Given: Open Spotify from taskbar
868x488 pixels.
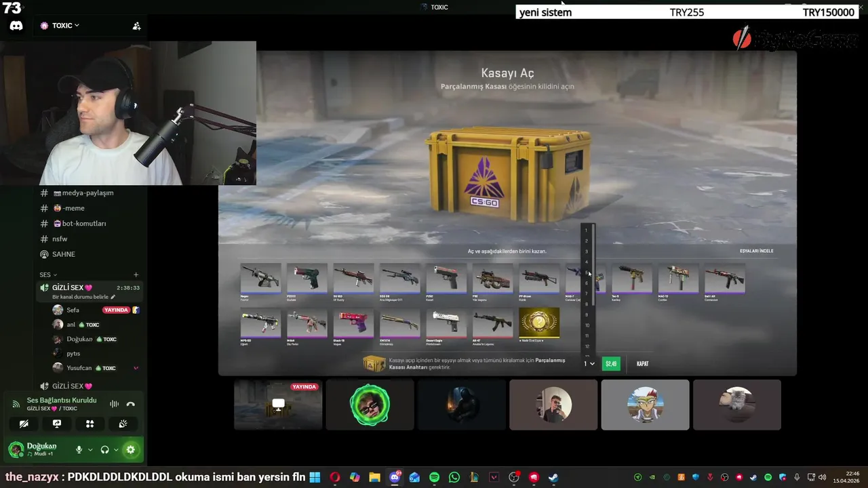Looking at the screenshot, I should [435, 477].
